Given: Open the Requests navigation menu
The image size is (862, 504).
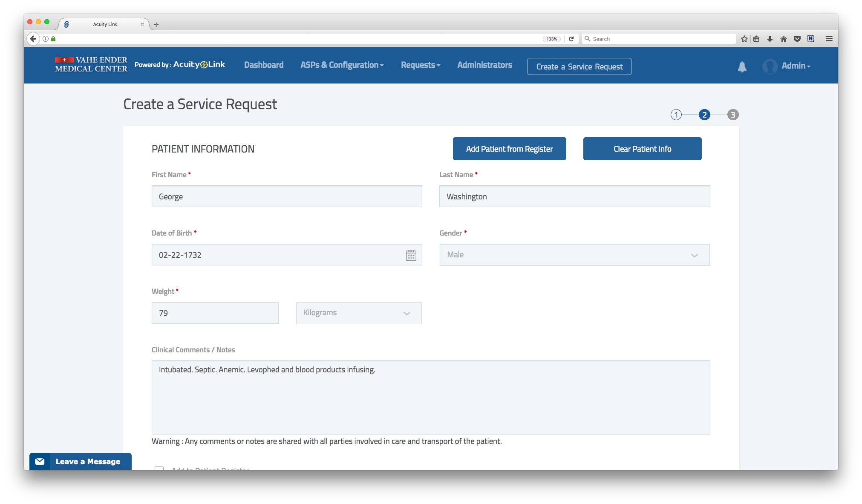Looking at the screenshot, I should coord(420,65).
